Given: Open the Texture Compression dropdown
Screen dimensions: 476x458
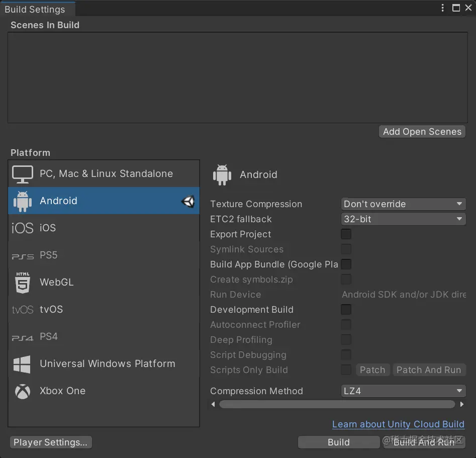Looking at the screenshot, I should pos(403,204).
